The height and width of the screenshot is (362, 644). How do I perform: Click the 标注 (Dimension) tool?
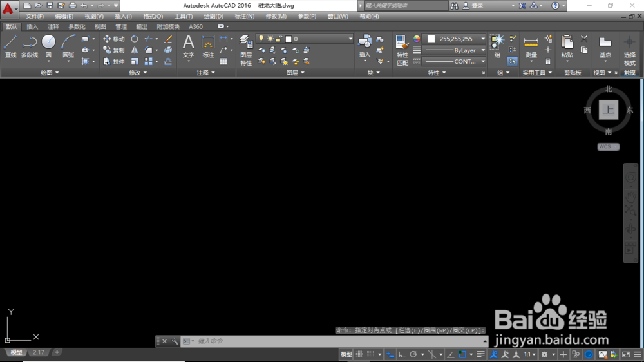pos(208,46)
